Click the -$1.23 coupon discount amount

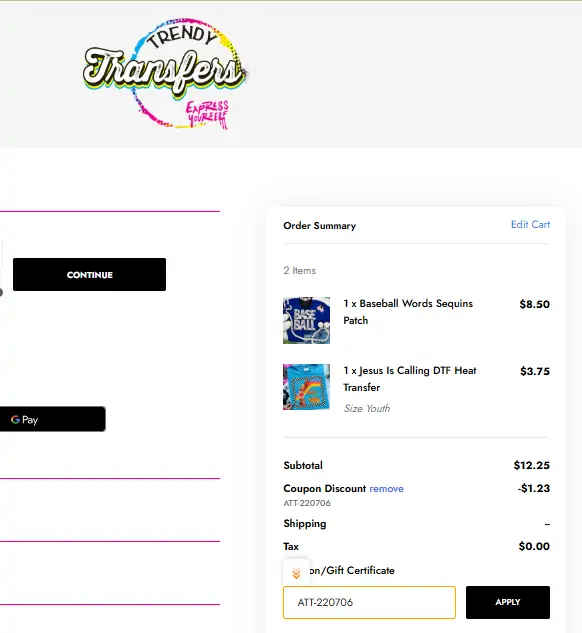pos(534,488)
